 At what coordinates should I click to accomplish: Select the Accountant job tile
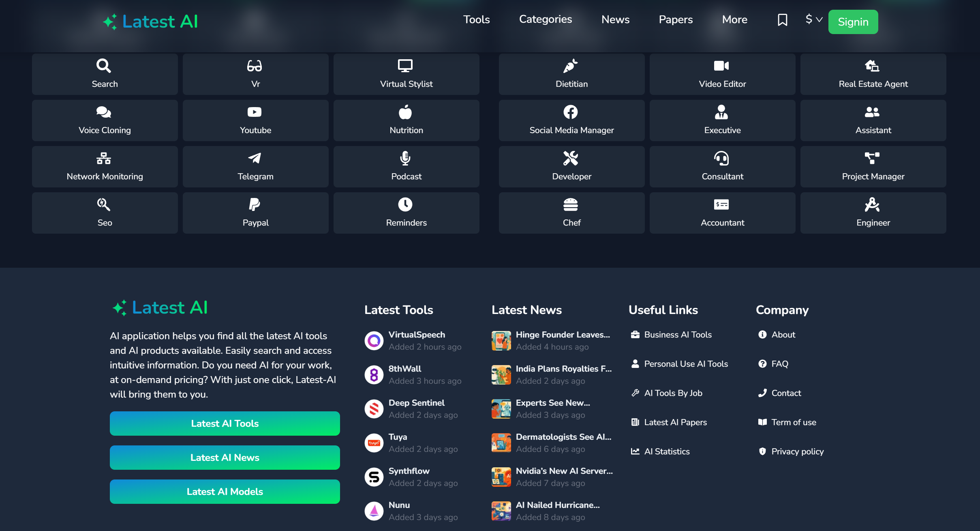(x=722, y=213)
